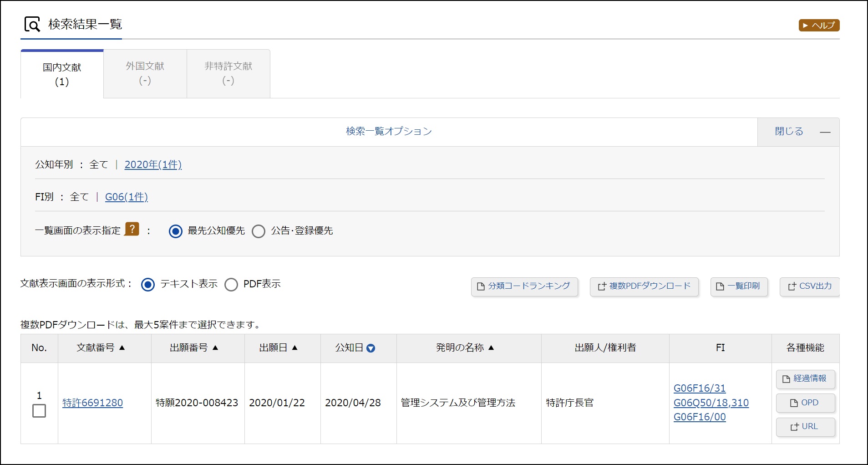The height and width of the screenshot is (465, 868).
Task: Click the CSV出力 button
Action: 809,286
